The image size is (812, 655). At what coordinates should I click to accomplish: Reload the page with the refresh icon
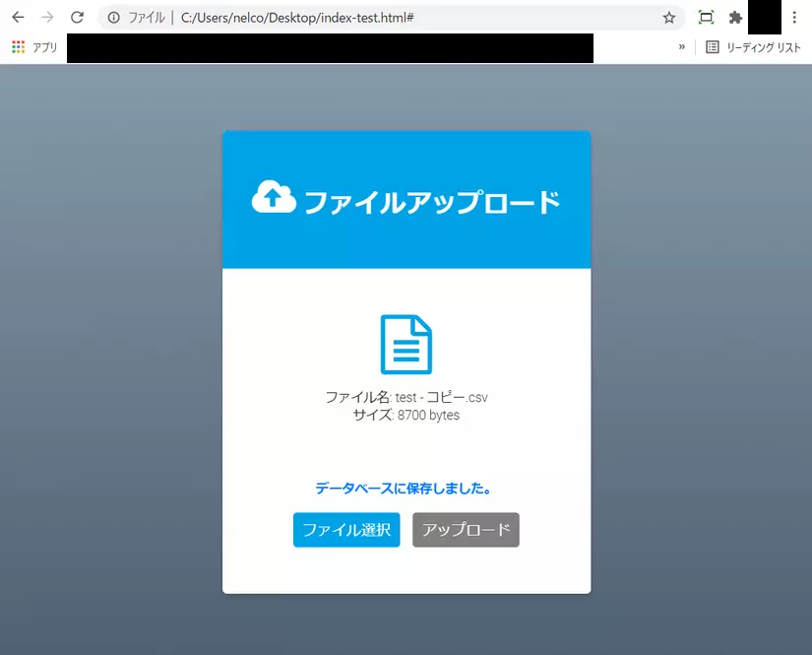pos(77,18)
